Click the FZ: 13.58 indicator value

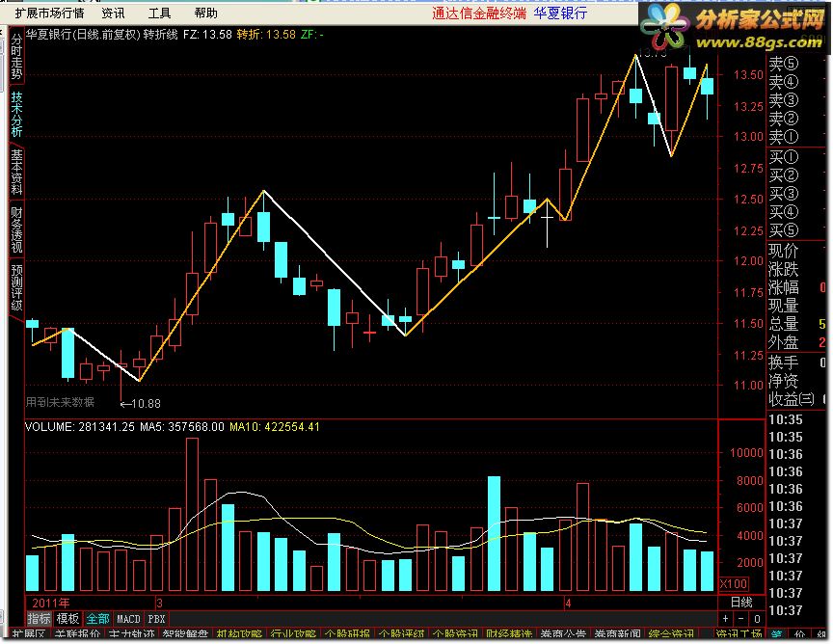point(207,35)
